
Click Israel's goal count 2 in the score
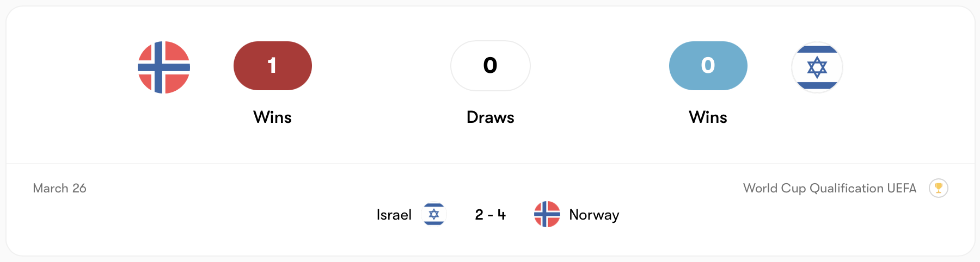pos(479,215)
